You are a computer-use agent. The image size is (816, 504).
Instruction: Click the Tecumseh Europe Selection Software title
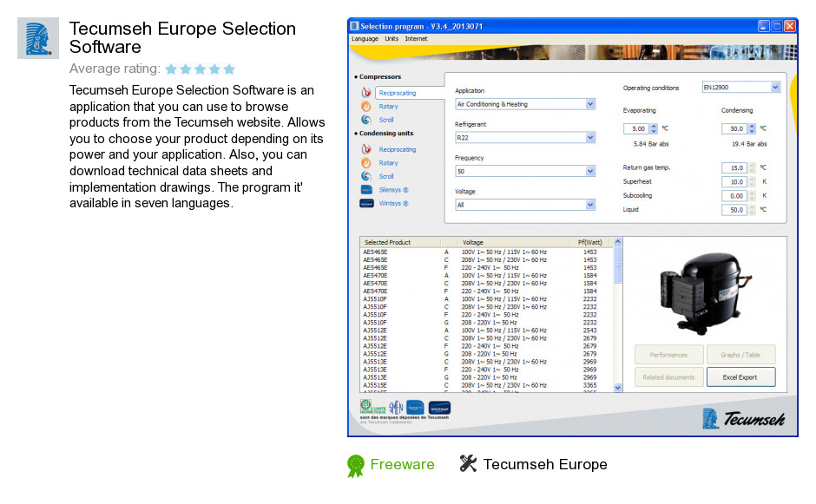(182, 37)
